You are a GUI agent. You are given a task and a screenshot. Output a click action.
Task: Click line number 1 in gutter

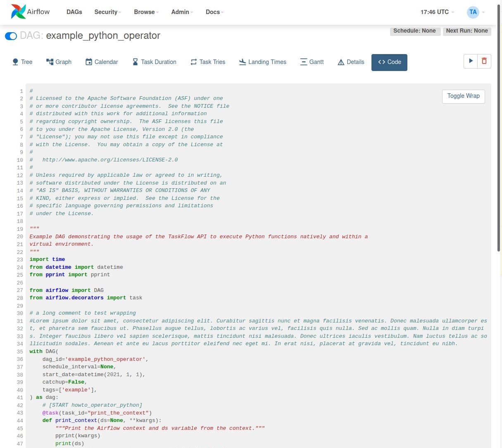(x=21, y=91)
